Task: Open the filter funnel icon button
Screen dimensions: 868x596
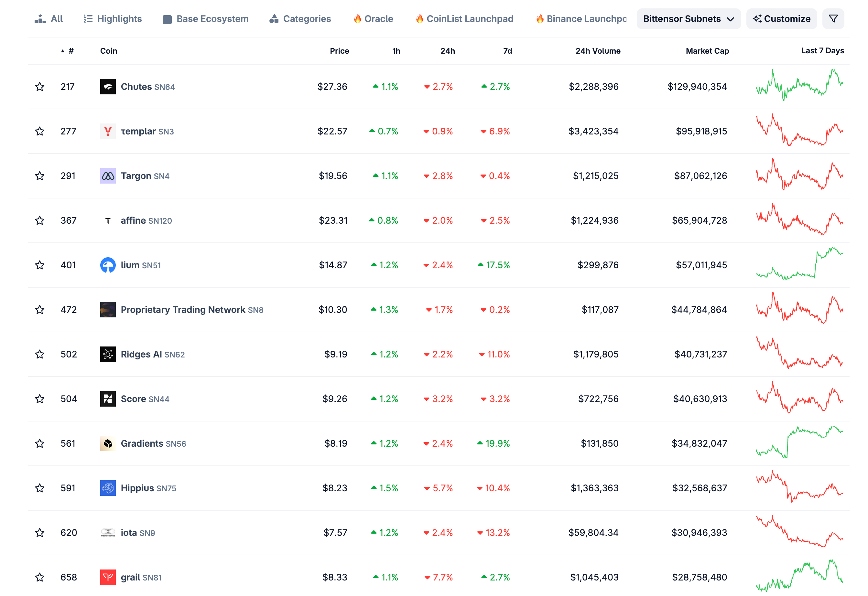Action: pos(833,19)
